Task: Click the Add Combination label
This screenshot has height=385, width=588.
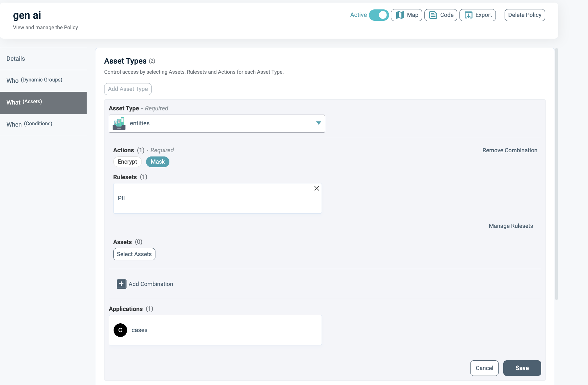Action: click(151, 284)
